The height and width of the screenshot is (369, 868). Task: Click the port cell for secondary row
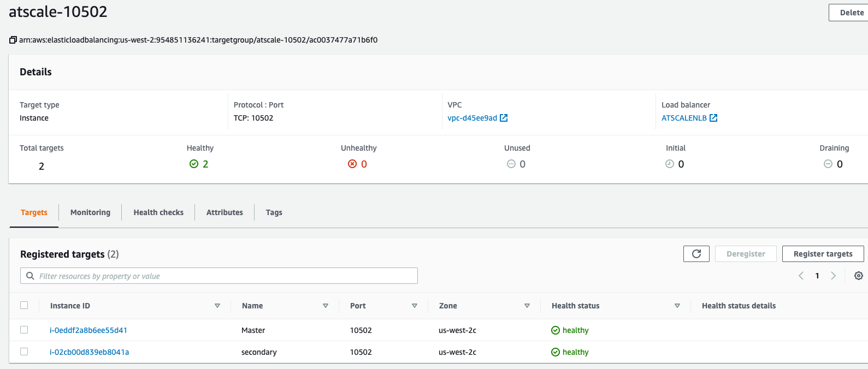[361, 352]
